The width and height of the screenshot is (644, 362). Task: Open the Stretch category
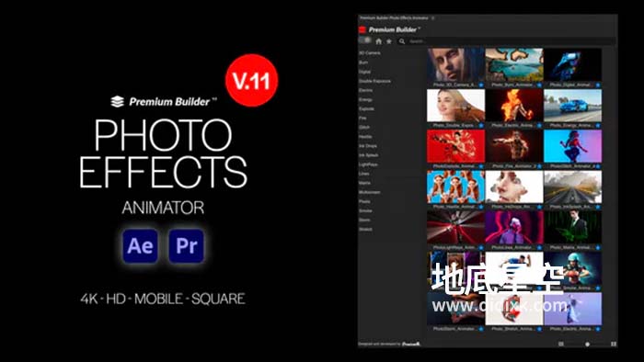[x=365, y=229]
